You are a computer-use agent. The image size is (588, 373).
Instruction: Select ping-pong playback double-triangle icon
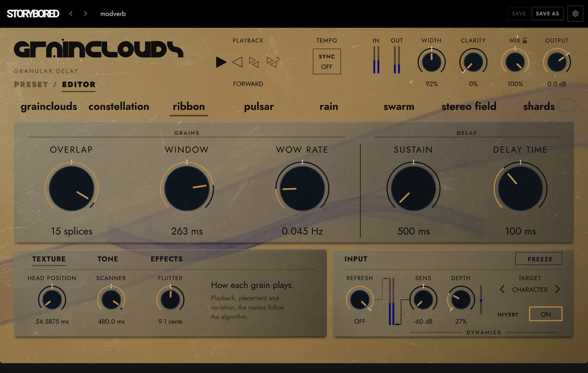(x=254, y=62)
